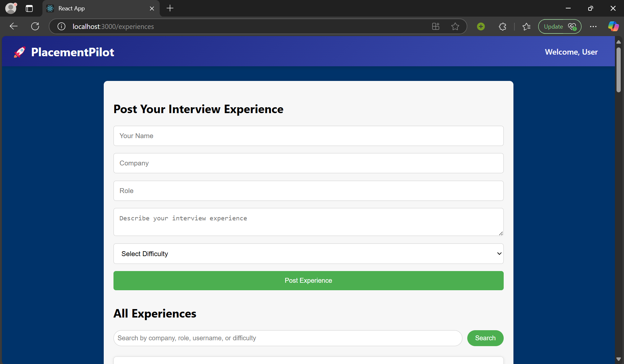Go back to the previous page
Viewport: 624px width, 364px height.
tap(14, 26)
